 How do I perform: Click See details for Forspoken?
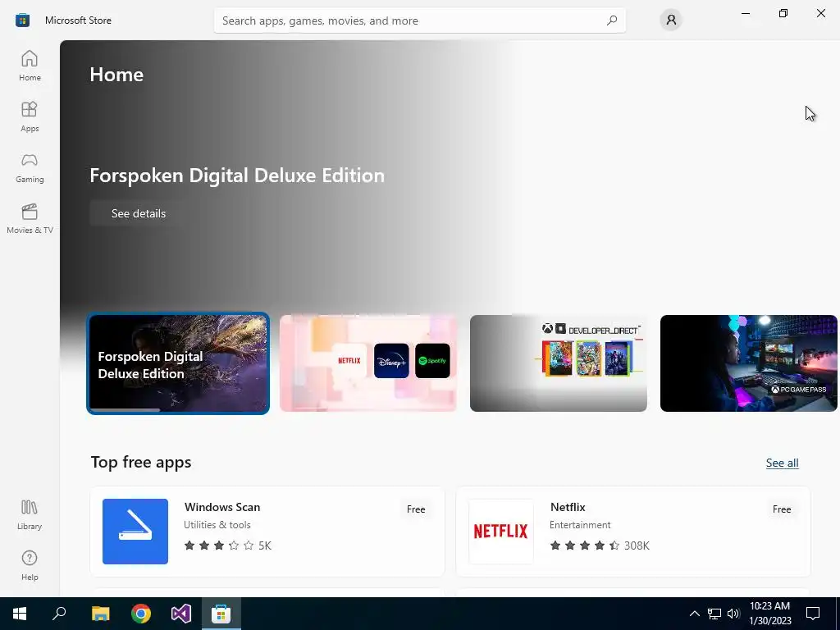(138, 213)
